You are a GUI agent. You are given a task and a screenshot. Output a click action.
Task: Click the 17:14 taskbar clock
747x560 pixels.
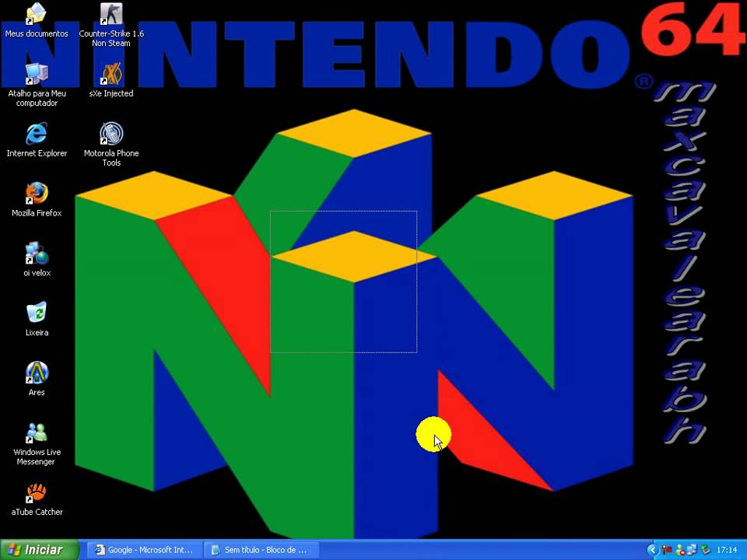[x=727, y=550]
